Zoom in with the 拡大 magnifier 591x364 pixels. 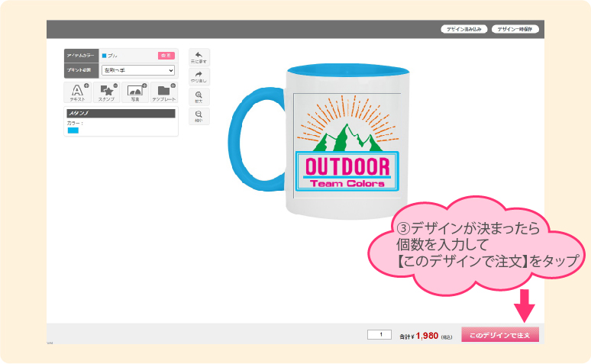199,97
